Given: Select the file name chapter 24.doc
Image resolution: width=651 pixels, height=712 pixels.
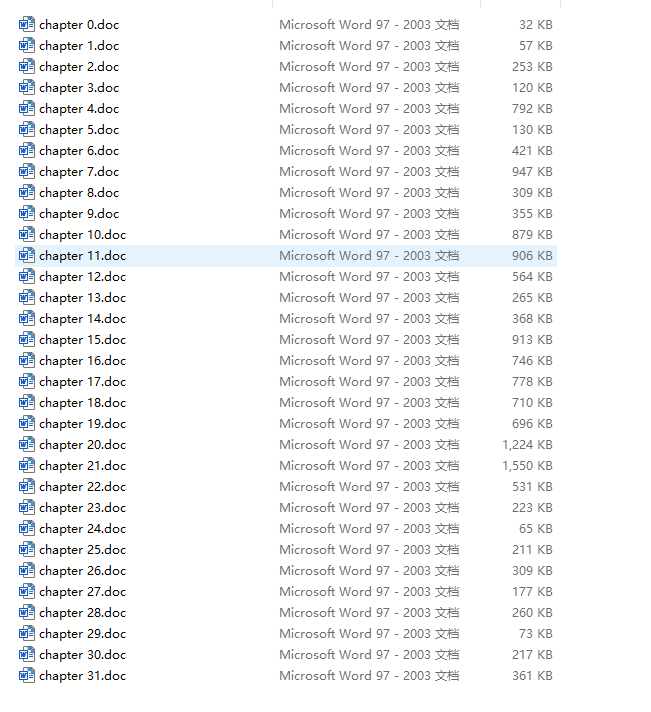Looking at the screenshot, I should tap(83, 529).
